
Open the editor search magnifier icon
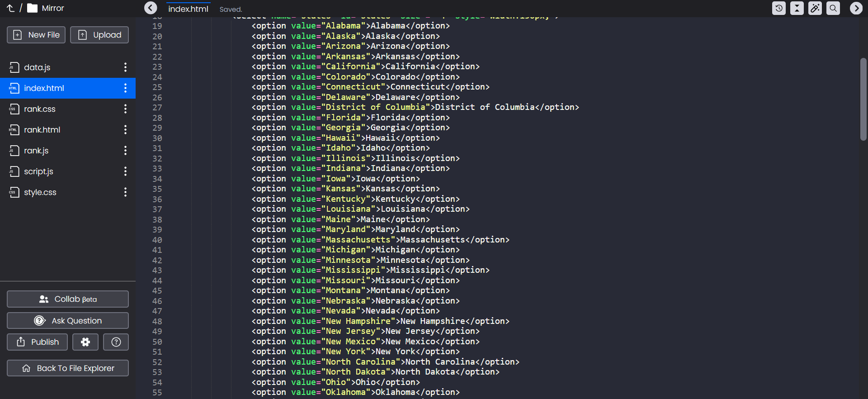(833, 8)
